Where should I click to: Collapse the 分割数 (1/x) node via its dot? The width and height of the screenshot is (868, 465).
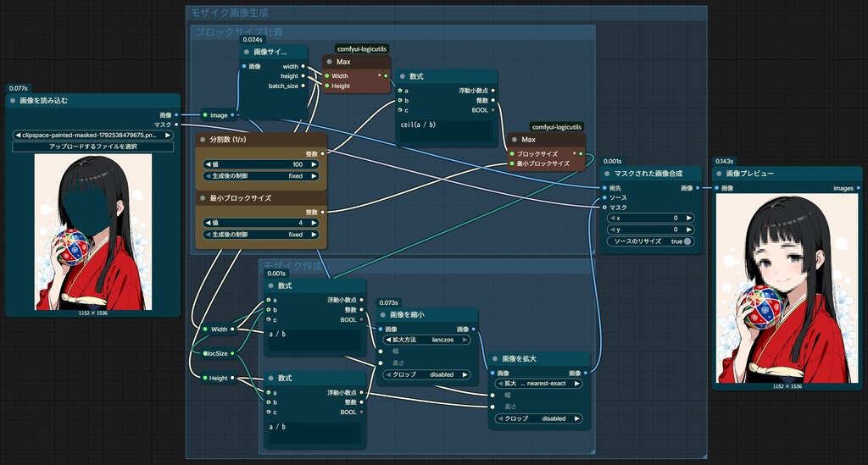click(203, 140)
